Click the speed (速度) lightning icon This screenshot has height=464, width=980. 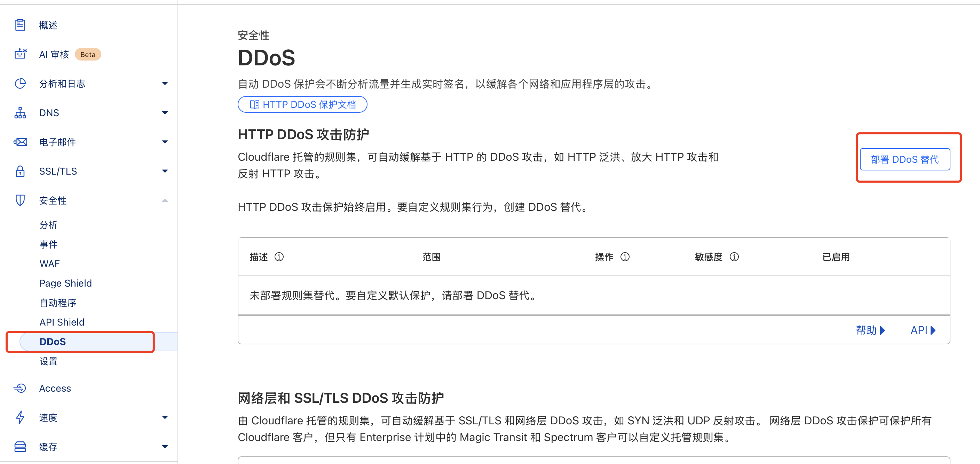point(20,417)
